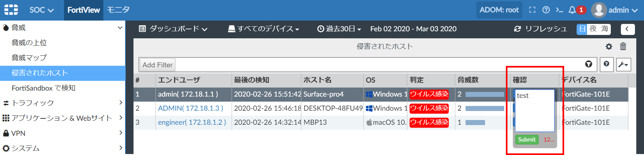
Task: Switch to Day (日) theme
Action: pos(582,29)
